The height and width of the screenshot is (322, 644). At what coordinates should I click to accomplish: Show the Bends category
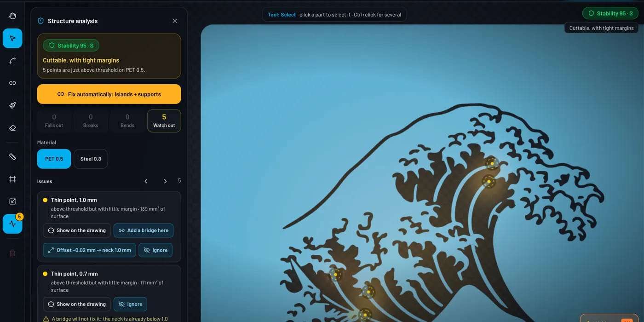[x=127, y=121]
